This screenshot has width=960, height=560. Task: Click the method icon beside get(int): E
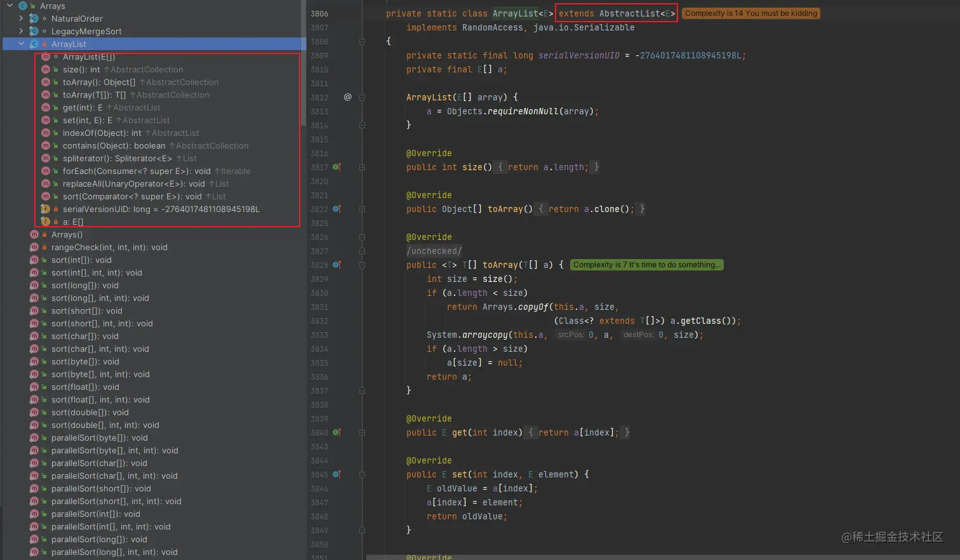point(46,107)
